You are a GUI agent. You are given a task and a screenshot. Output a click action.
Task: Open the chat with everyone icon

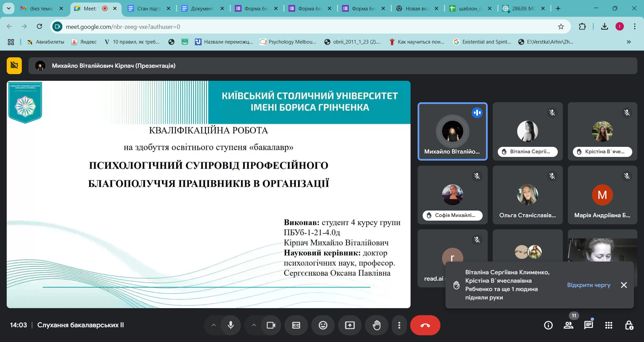click(589, 325)
